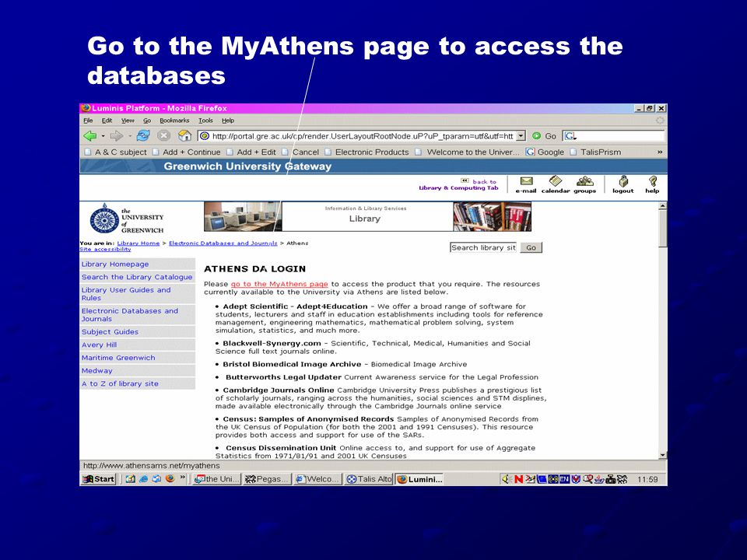This screenshot has width=747, height=560.
Task: Click the vertical scrollbar thumb
Action: (663, 229)
